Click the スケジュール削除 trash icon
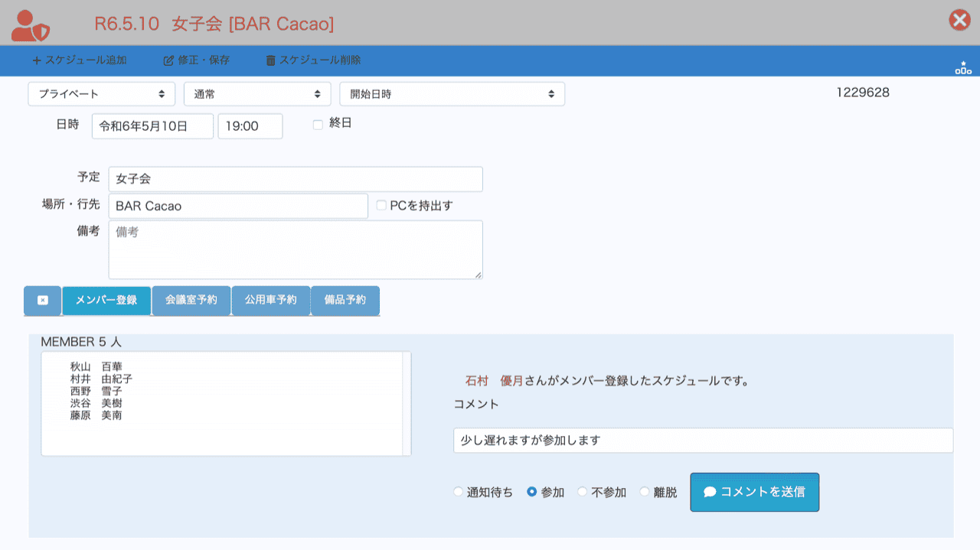The image size is (980, 550). 270,60
